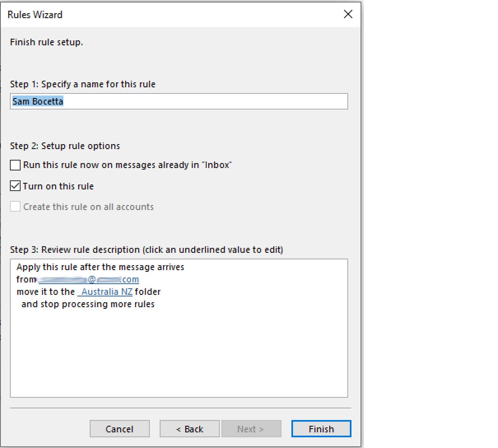Edit the underlined sender email address

tap(88, 280)
